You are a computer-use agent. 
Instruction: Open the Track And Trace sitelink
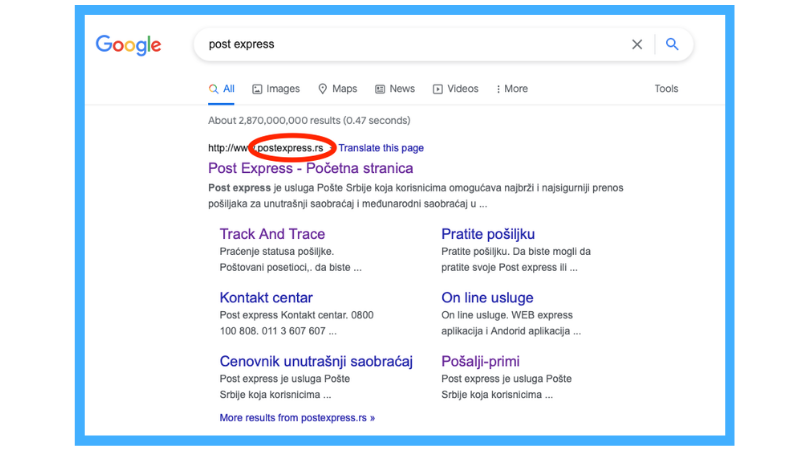point(272,234)
